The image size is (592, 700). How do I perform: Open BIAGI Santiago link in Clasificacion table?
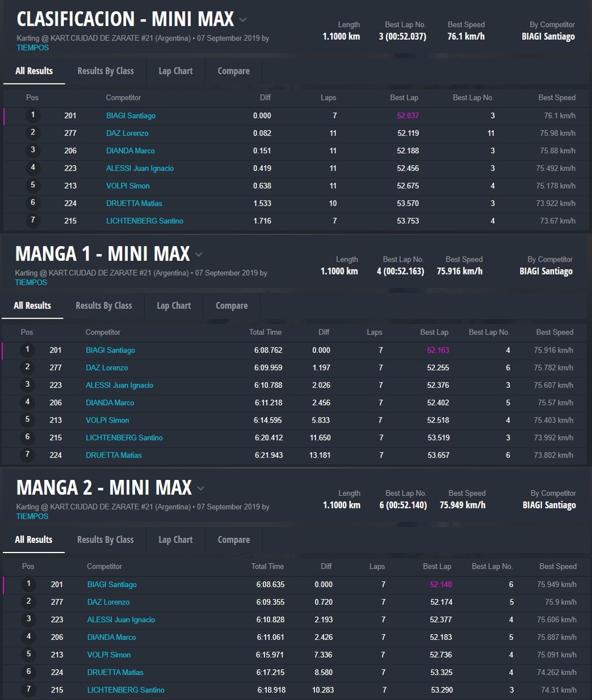click(x=131, y=116)
